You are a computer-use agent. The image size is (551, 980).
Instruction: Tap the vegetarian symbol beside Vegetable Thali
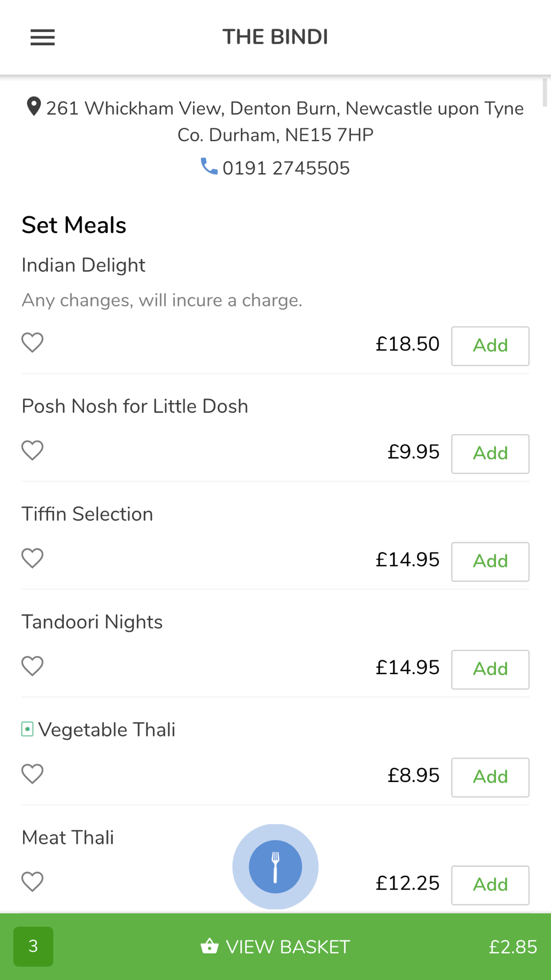click(x=28, y=729)
